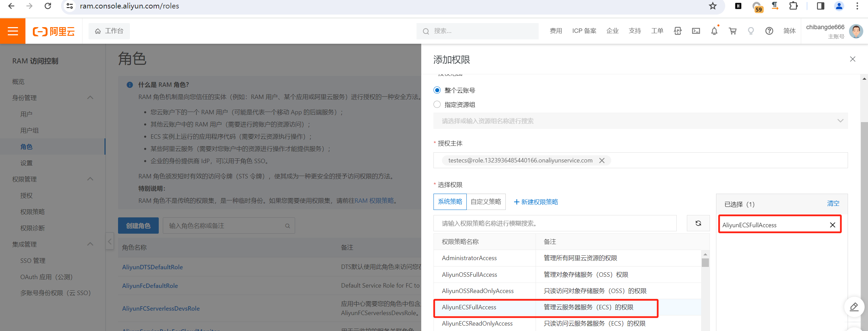Image resolution: width=868 pixels, height=331 pixels.
Task: Open 权限诊断 in the sidebar
Action: [x=33, y=228]
